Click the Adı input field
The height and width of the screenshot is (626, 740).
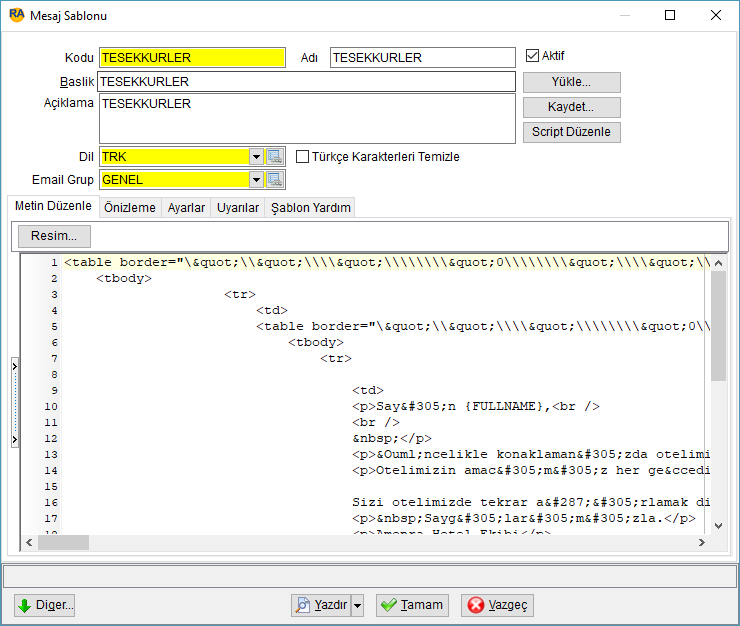click(423, 58)
